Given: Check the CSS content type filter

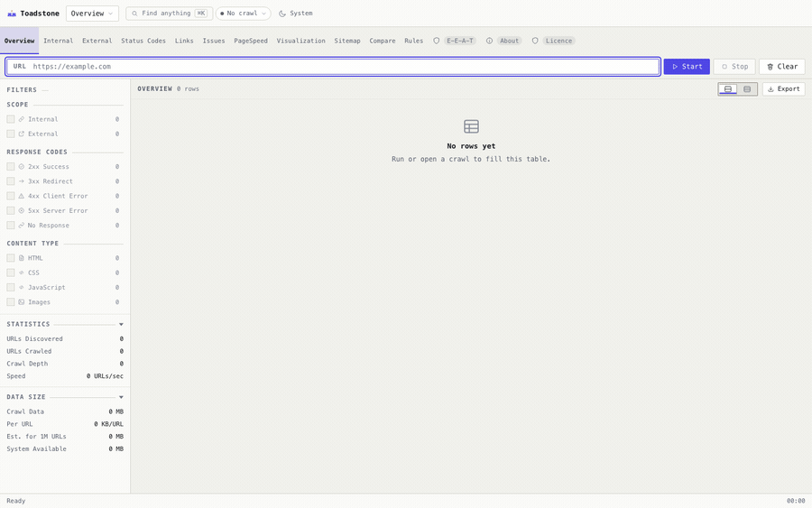Looking at the screenshot, I should (10, 272).
